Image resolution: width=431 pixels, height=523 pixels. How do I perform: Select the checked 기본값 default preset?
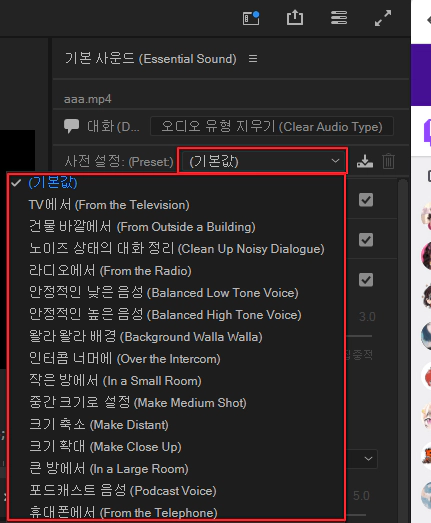(x=177, y=183)
